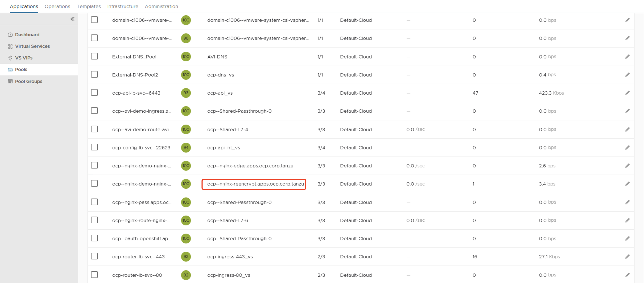Click the ocp-dns_vs virtual service link
The height and width of the screenshot is (283, 644).
click(x=220, y=75)
